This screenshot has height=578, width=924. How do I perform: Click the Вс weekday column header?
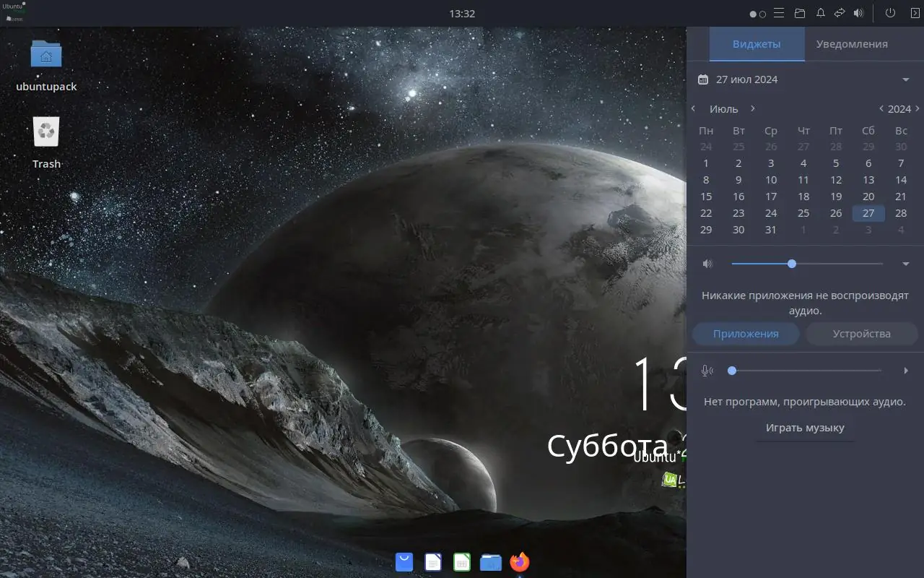(901, 131)
